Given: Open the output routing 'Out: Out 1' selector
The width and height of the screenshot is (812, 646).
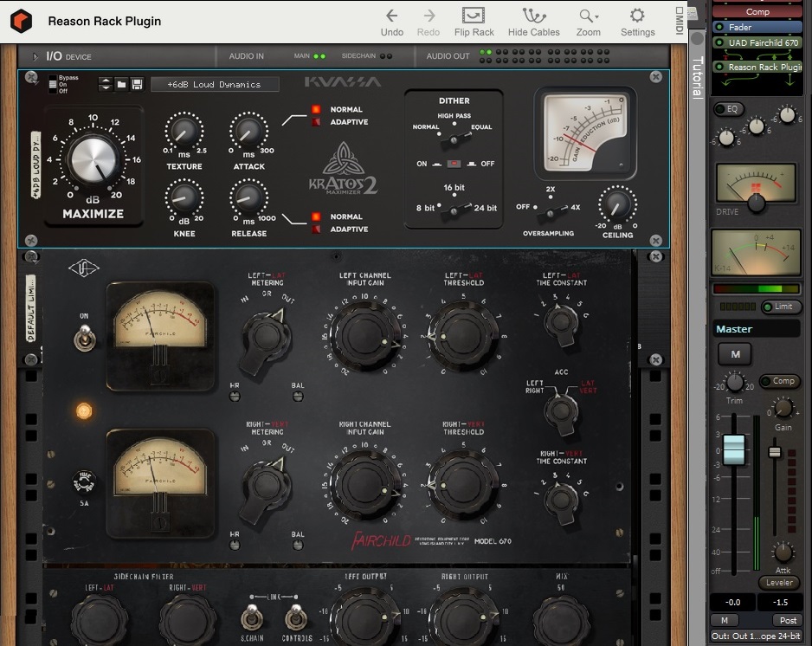Looking at the screenshot, I should (756, 636).
